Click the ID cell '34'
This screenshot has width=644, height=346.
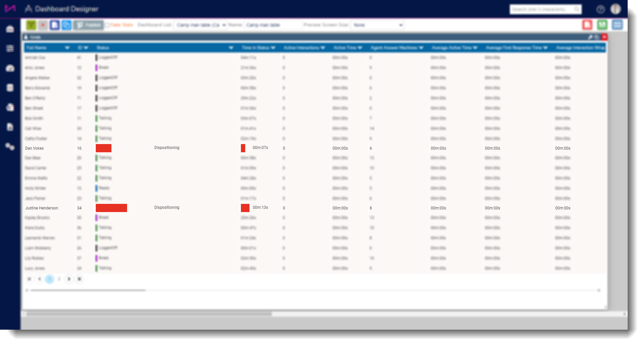(79, 208)
